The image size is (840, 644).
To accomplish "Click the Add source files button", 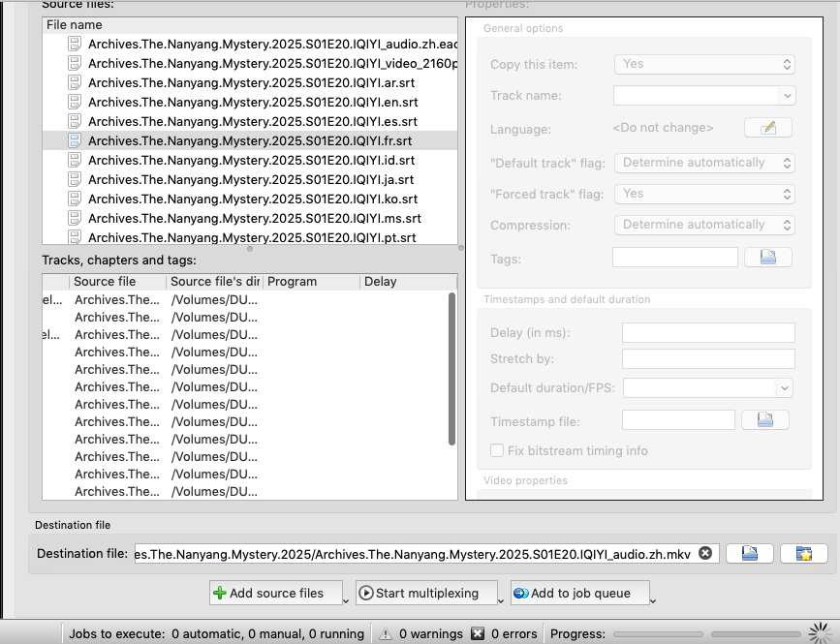I will [275, 593].
